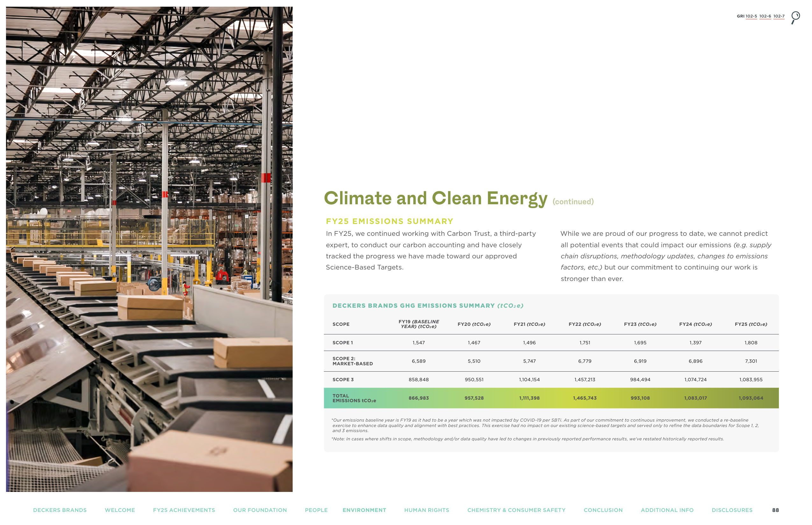This screenshot has width=812, height=525.
Task: Click the 'FY25 (tCO2e)' column header
Action: [x=751, y=324]
